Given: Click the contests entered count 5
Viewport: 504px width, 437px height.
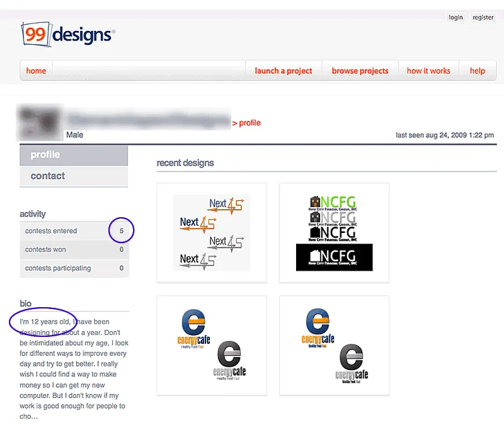Looking at the screenshot, I should [122, 231].
